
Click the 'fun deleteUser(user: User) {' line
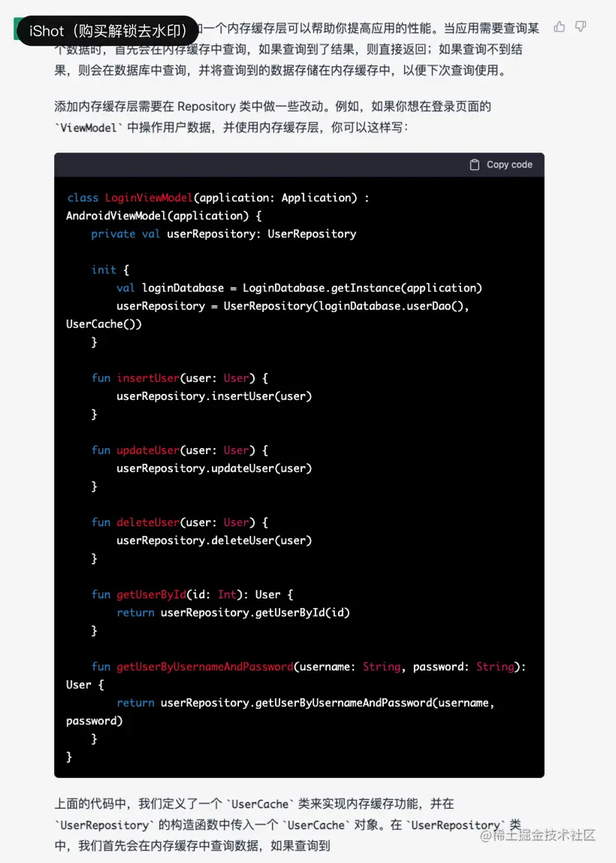point(180,522)
